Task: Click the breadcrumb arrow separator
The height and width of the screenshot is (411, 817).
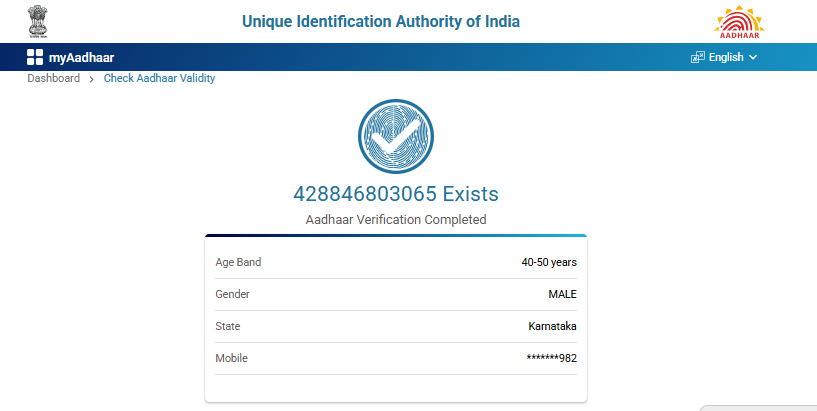Action: (x=92, y=79)
